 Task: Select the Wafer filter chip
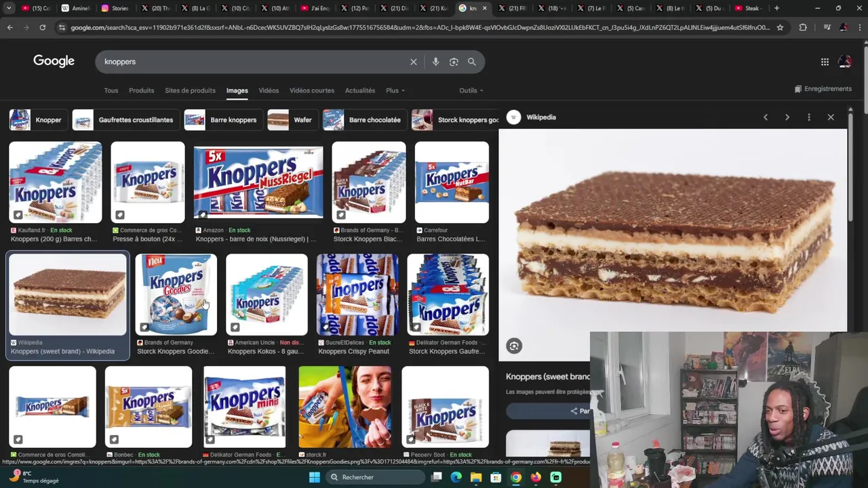point(292,120)
